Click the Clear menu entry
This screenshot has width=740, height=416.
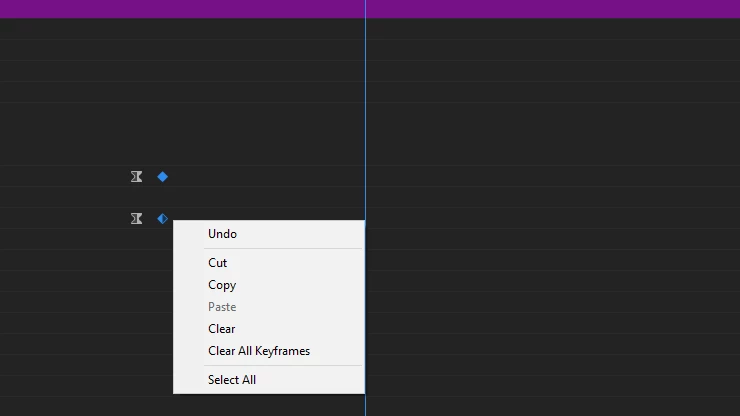pyautogui.click(x=269, y=329)
